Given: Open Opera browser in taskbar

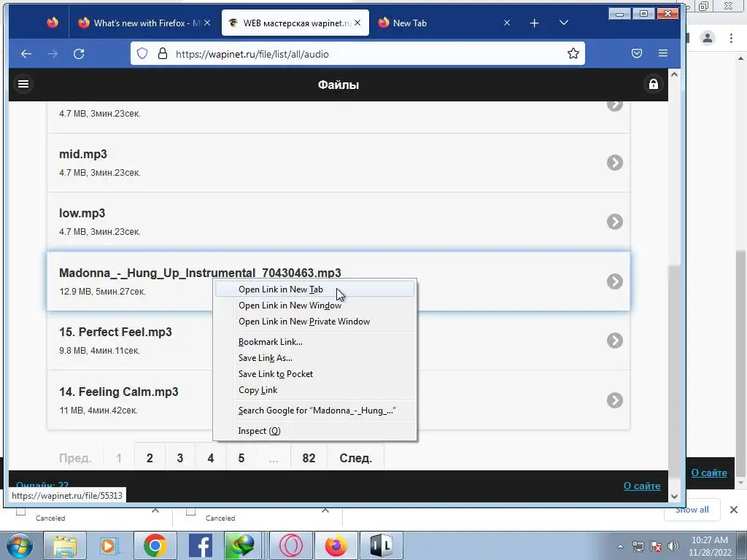Looking at the screenshot, I should pos(291,545).
